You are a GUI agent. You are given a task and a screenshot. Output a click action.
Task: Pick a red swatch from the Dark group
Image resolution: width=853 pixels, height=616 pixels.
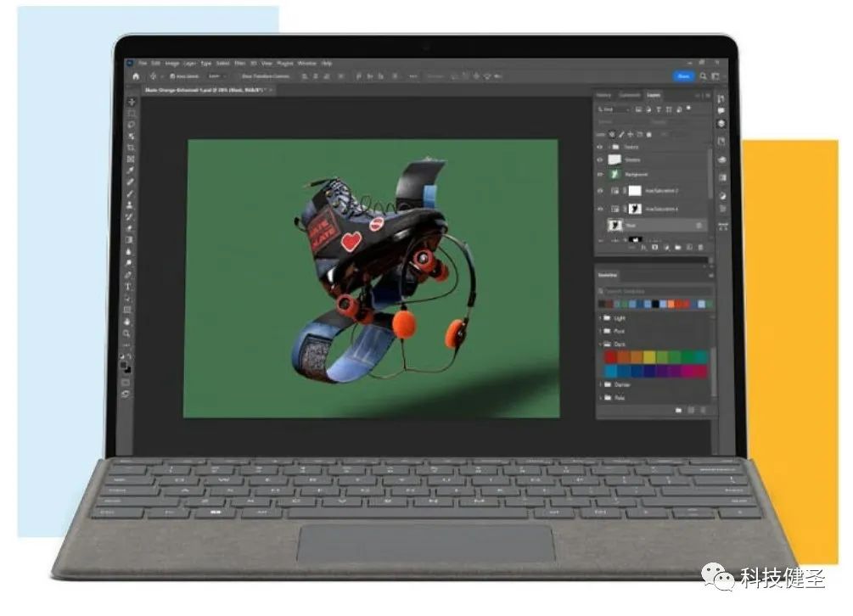pos(610,356)
